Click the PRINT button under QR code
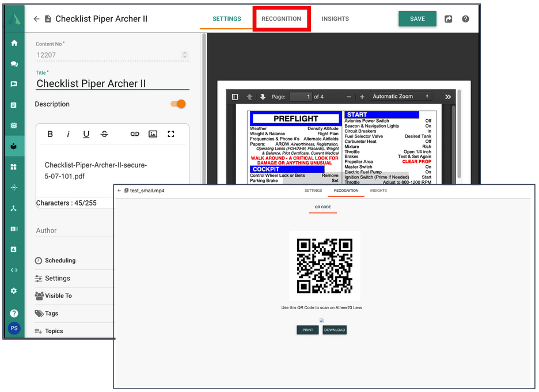539x392 pixels. (308, 330)
